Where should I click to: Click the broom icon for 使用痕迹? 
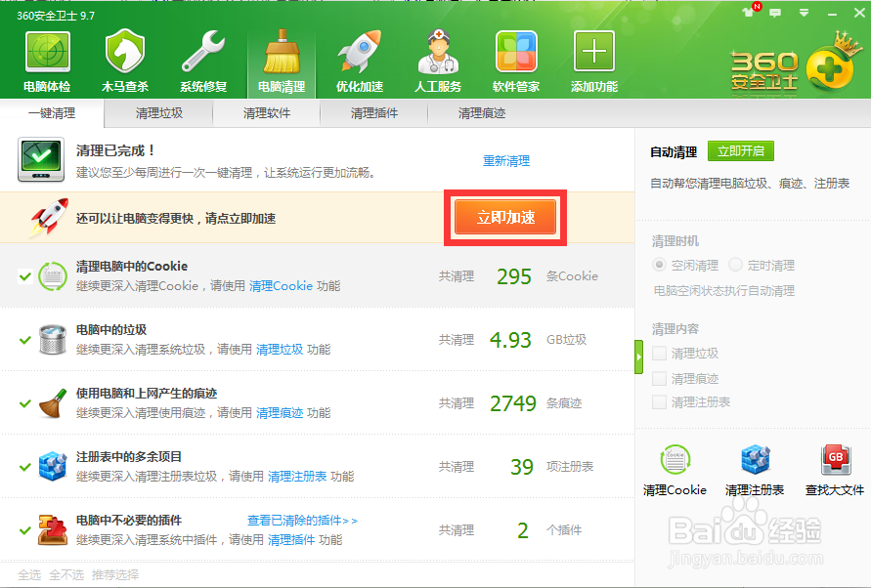(53, 403)
